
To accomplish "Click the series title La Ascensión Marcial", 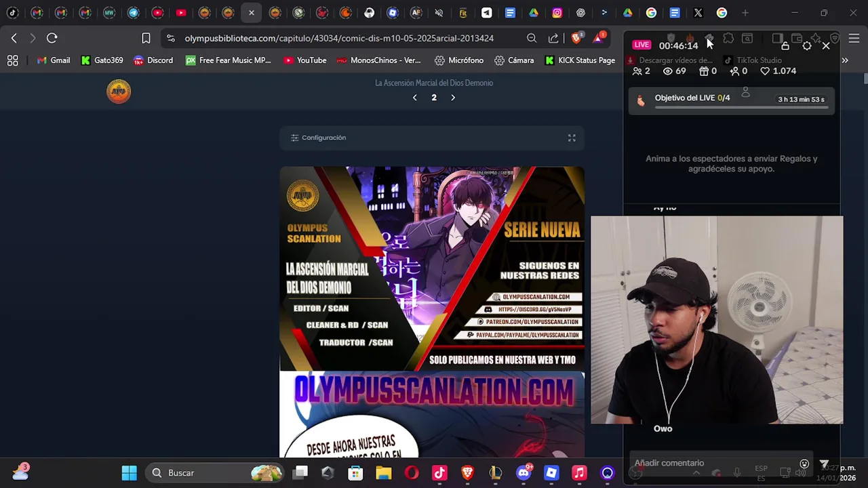I will click(x=434, y=83).
